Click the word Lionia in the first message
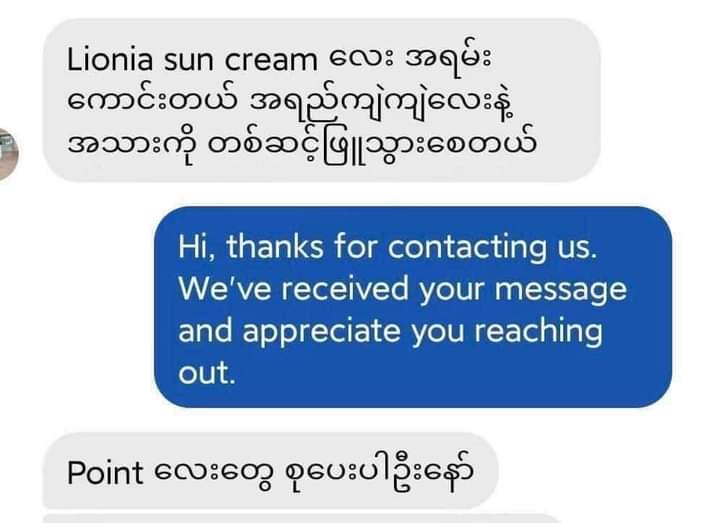720x523 pixels. click(x=110, y=60)
